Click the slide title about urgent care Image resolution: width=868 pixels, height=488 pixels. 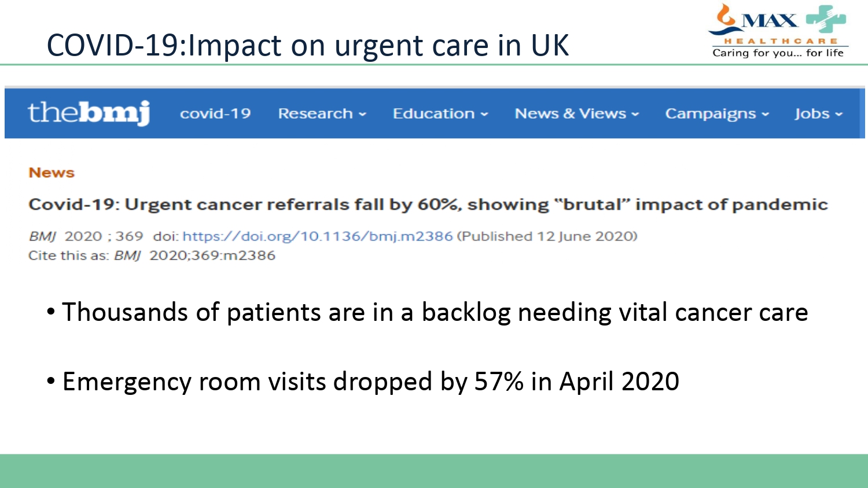[307, 45]
